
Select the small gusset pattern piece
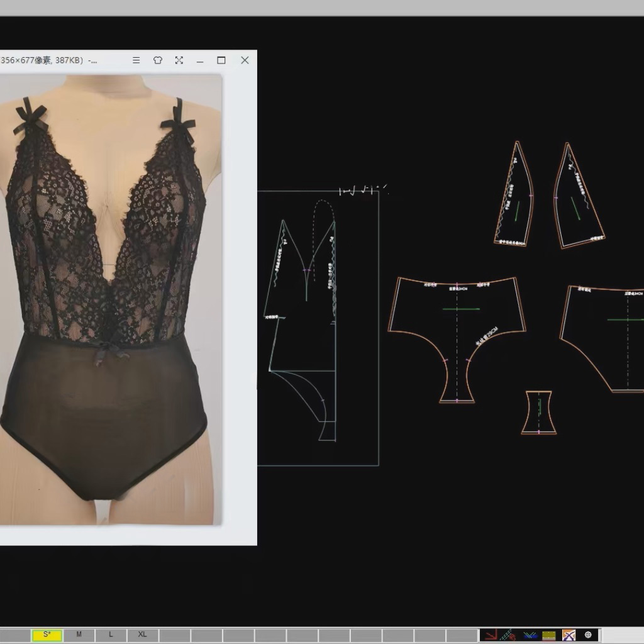click(x=539, y=413)
